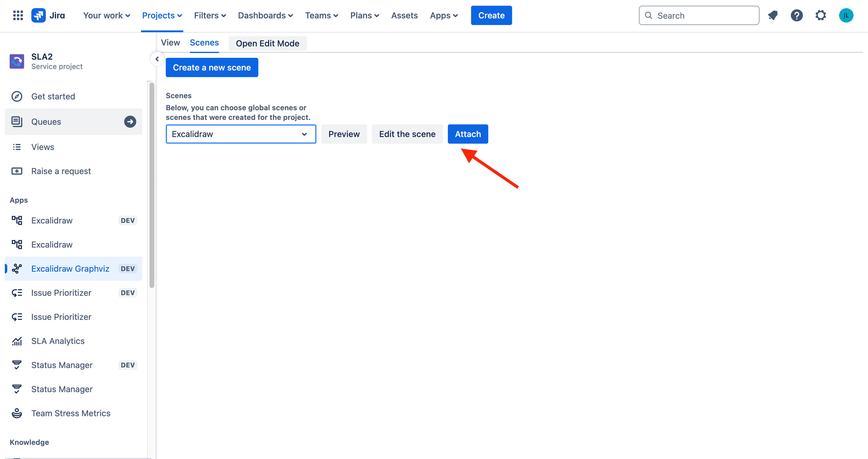Screen dimensions: 868x459
Task: Click the SLA Analytics chart icon
Action: tap(17, 341)
